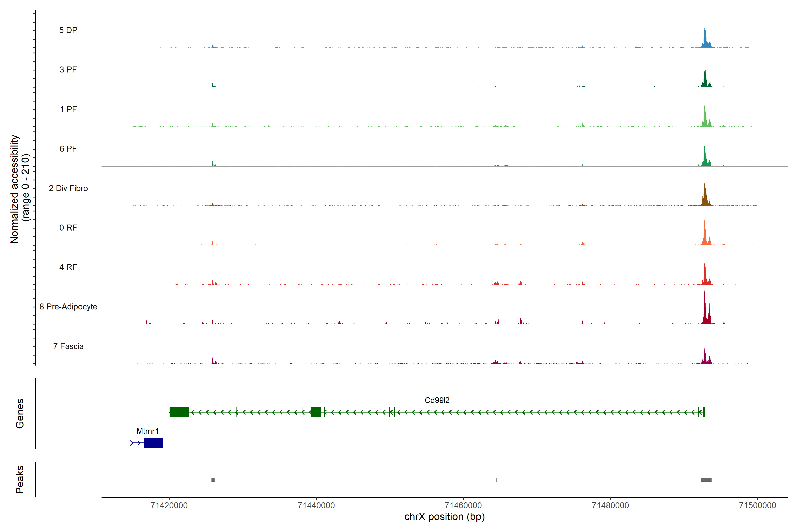The height and width of the screenshot is (532, 798).
Task: Click the 8 Pre-Adipocyte track label
Action: [68, 307]
